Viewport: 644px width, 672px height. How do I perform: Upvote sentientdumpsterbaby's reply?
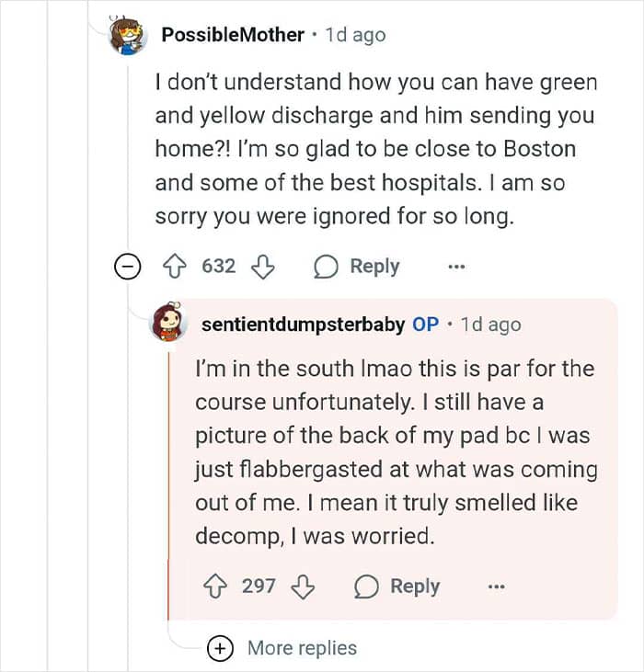pos(216,587)
